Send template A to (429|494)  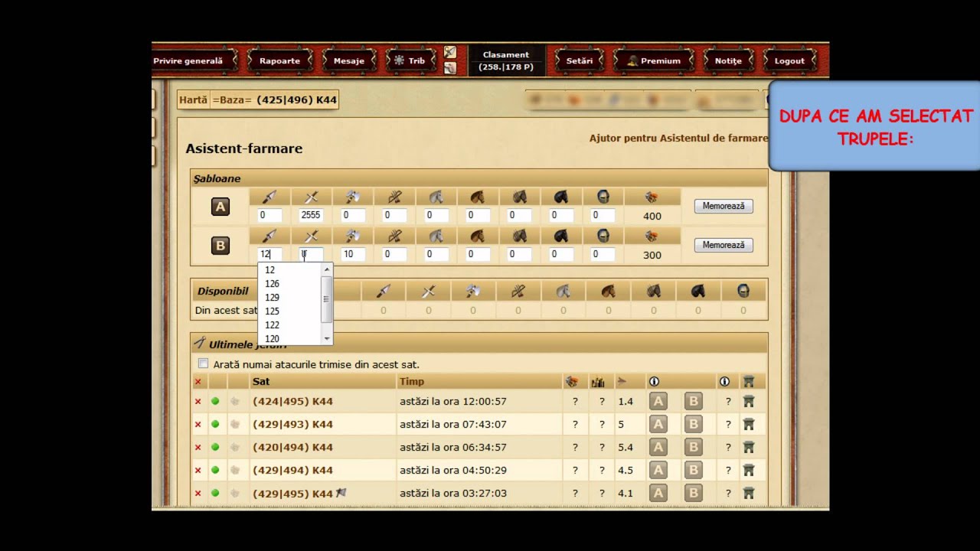click(658, 470)
